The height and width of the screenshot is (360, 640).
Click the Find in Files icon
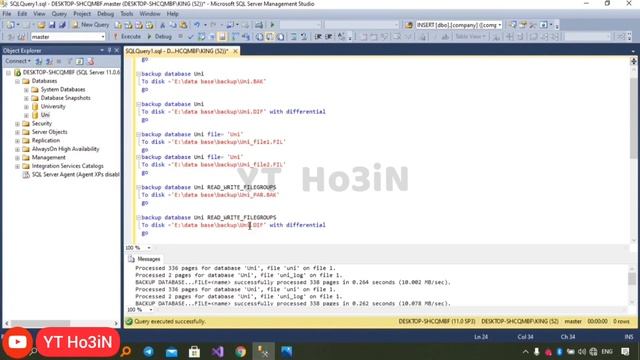[x=409, y=25]
